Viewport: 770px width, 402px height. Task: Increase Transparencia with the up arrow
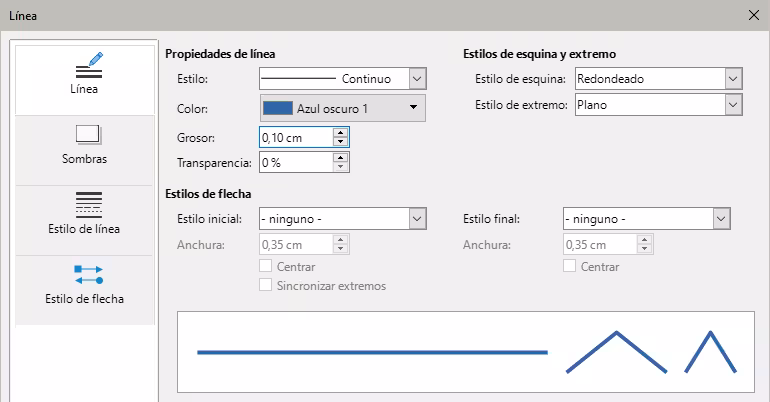340,158
